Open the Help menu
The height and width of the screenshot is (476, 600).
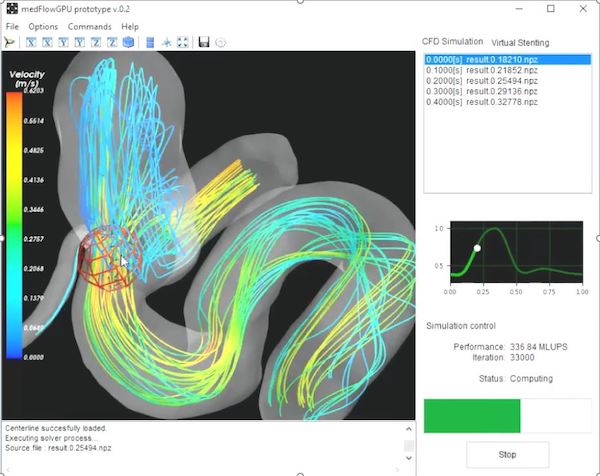[130, 27]
